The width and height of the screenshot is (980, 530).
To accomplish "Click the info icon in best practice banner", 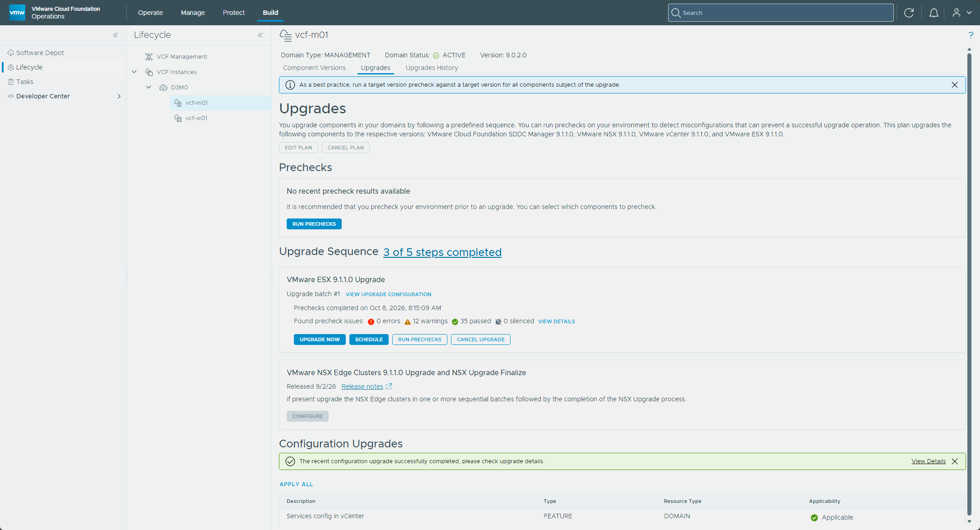I will click(x=290, y=85).
